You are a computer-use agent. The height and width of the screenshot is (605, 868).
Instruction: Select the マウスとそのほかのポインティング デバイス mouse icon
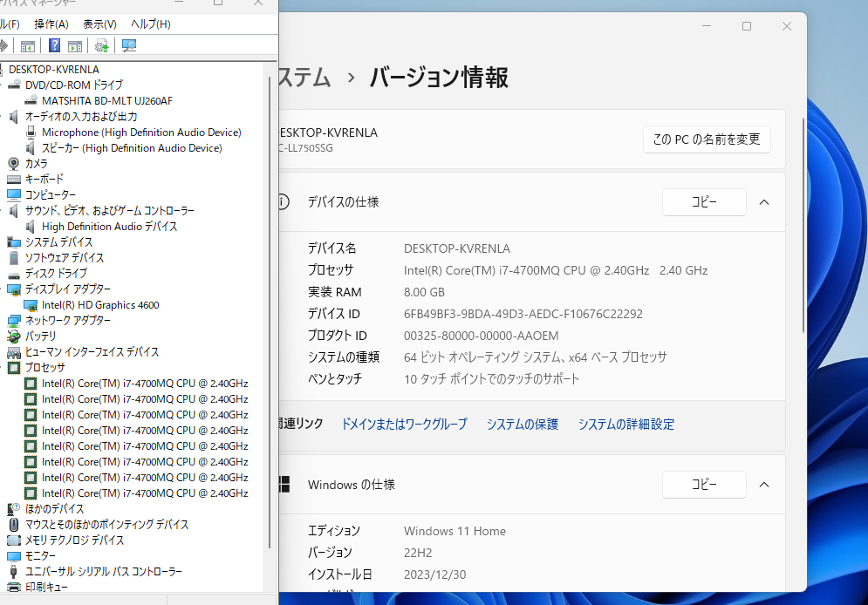tap(14, 524)
